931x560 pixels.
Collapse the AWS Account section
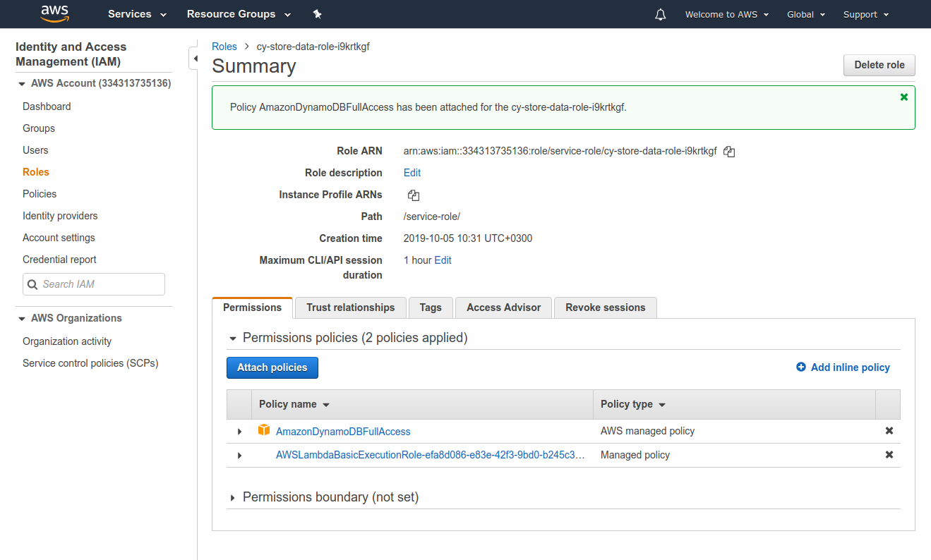[22, 84]
